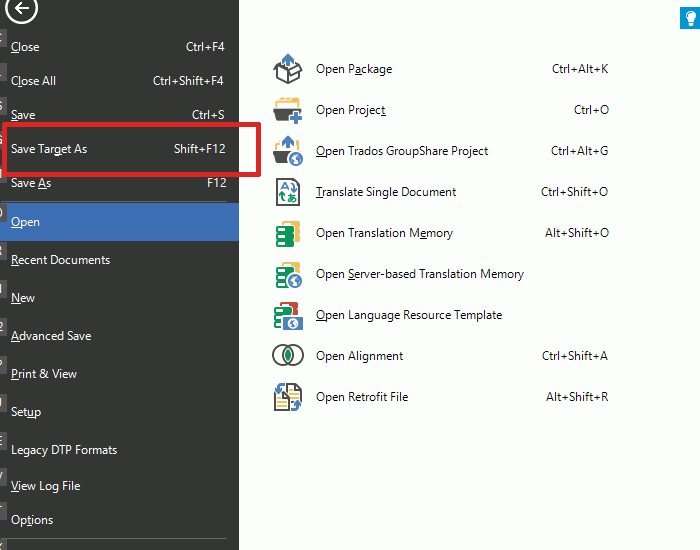The image size is (700, 550).
Task: Open the Options menu item
Action: [32, 520]
